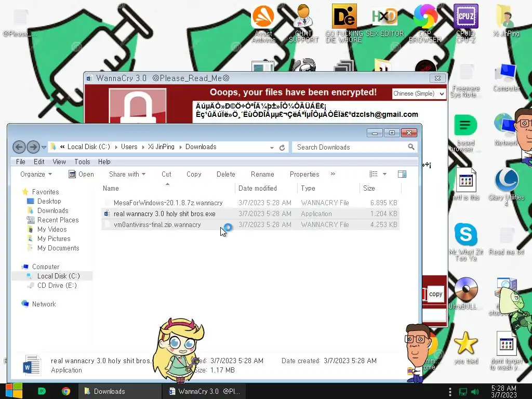Click Forward arrow in Explorer window
This screenshot has height=399, width=532.
coord(33,147)
